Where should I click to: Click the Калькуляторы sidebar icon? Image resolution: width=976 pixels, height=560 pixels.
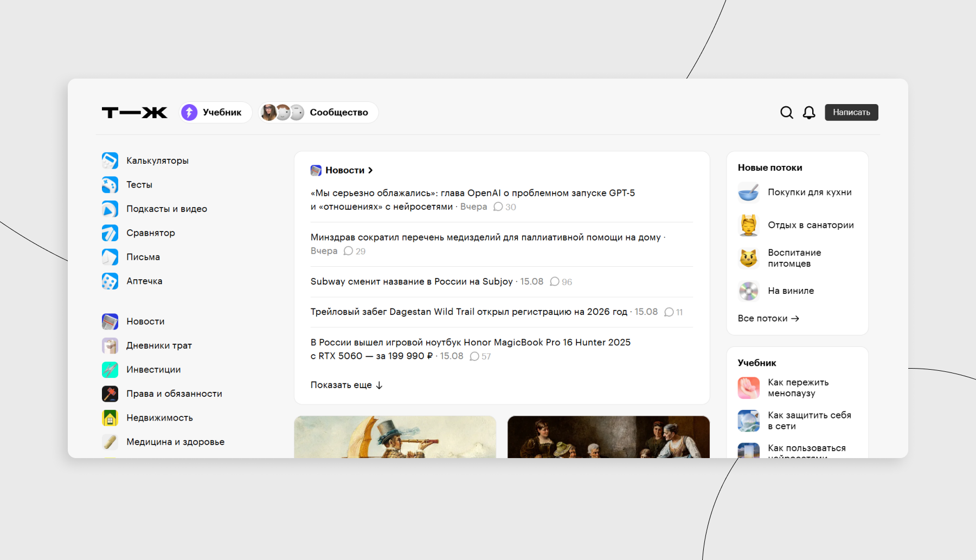point(110,160)
